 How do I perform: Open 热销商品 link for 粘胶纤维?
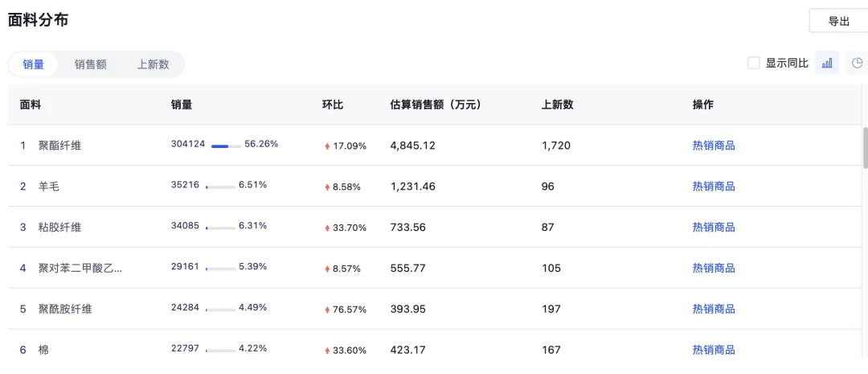[714, 227]
